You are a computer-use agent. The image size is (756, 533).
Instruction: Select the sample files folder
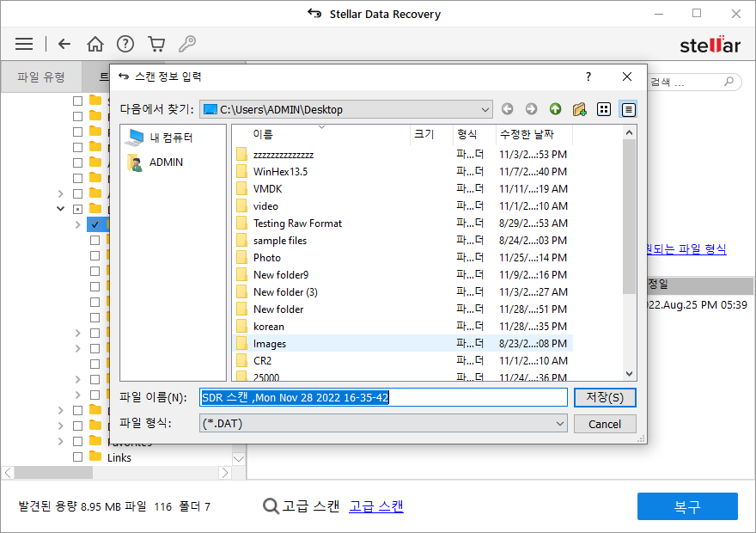[x=280, y=241]
